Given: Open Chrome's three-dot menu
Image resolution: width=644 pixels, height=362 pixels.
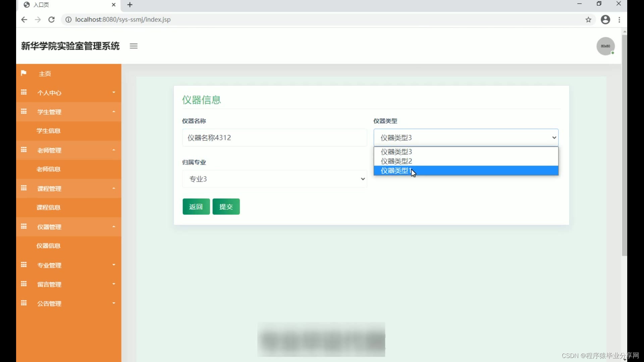Looking at the screenshot, I should (x=619, y=20).
